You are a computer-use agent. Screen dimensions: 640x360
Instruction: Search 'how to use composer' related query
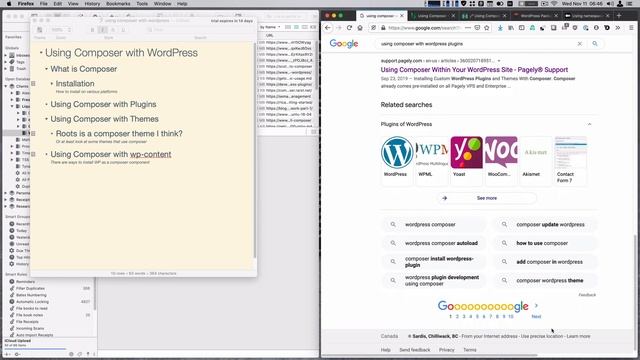pos(546,243)
